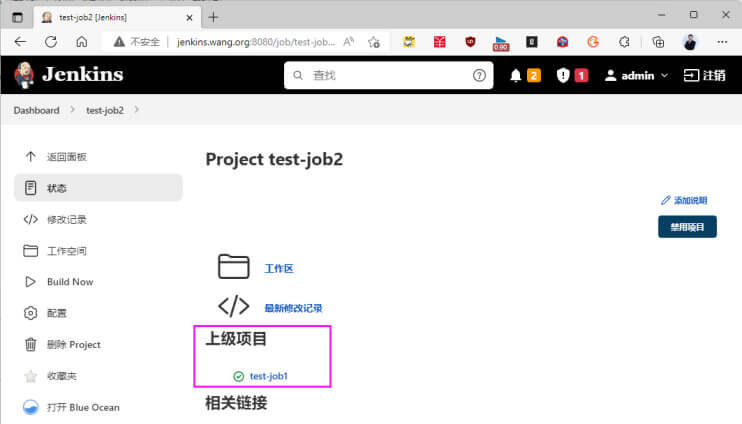The width and height of the screenshot is (742, 424).
Task: Click the red shield extension icon
Action: (x=470, y=42)
